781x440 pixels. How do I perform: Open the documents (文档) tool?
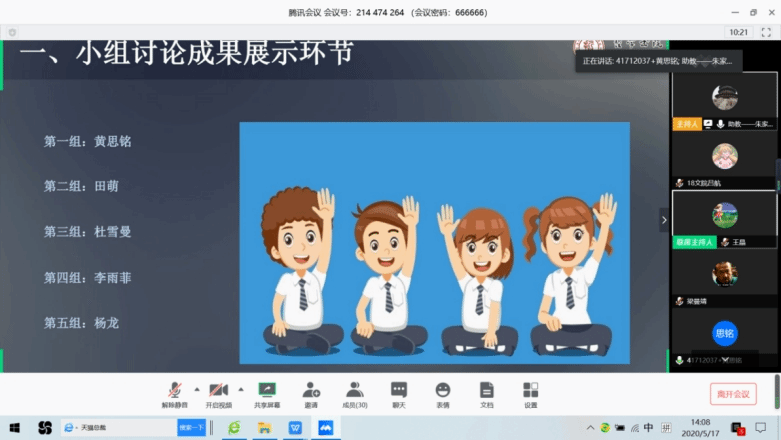[x=486, y=392]
